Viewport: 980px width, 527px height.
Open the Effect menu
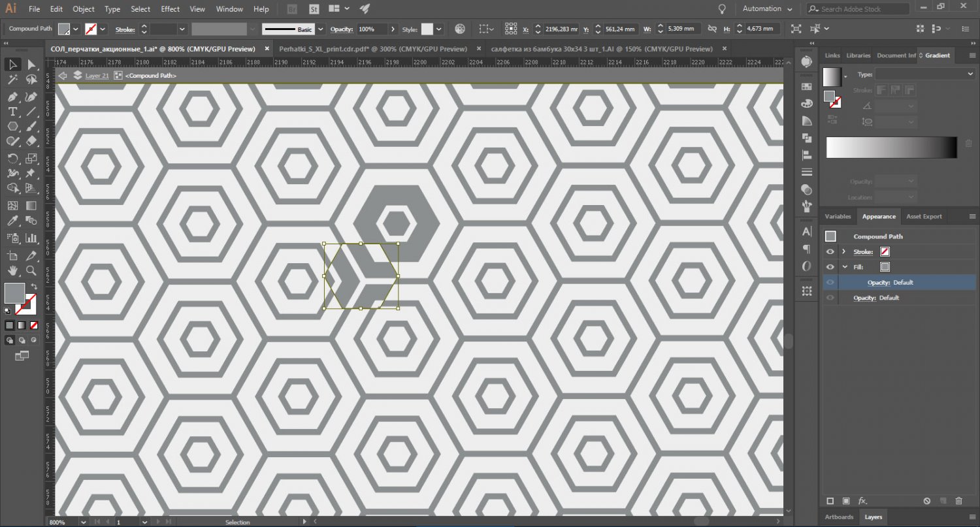[170, 9]
